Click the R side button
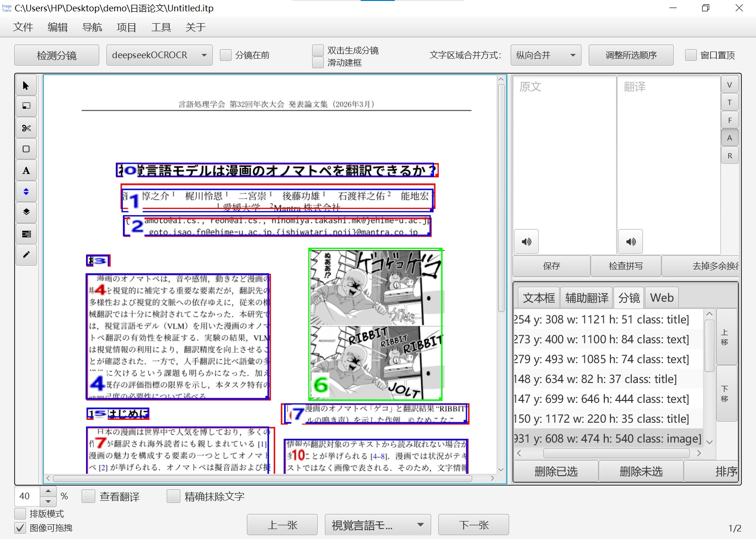 (730, 156)
